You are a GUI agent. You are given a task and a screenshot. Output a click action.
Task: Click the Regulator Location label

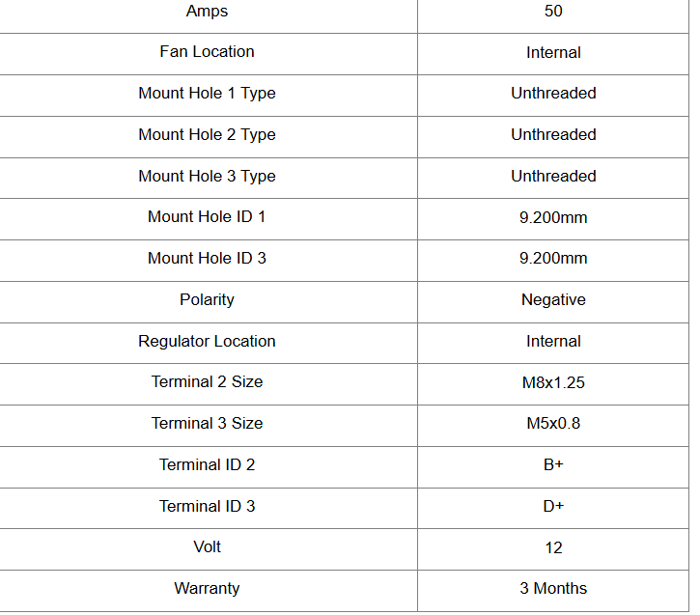coord(207,342)
